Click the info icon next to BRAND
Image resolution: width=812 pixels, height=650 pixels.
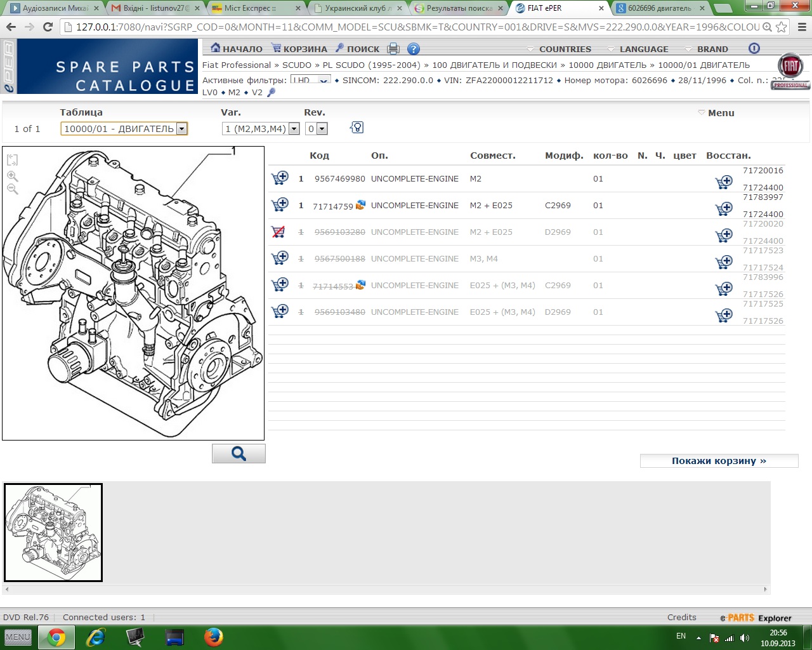click(x=754, y=49)
